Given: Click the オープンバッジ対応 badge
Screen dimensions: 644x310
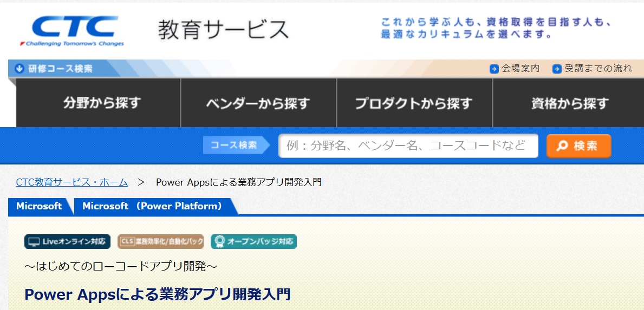Looking at the screenshot, I should [x=254, y=241].
